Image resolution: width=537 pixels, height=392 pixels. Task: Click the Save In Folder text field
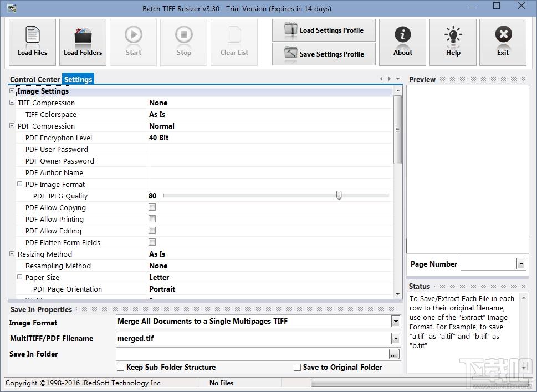click(252, 354)
